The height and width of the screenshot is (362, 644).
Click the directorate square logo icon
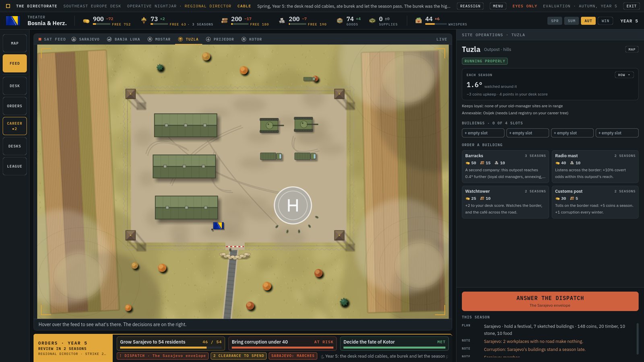pos(8,6)
